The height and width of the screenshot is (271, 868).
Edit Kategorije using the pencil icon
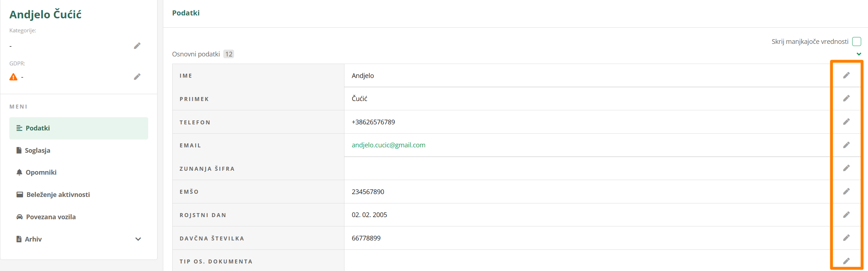point(137,46)
